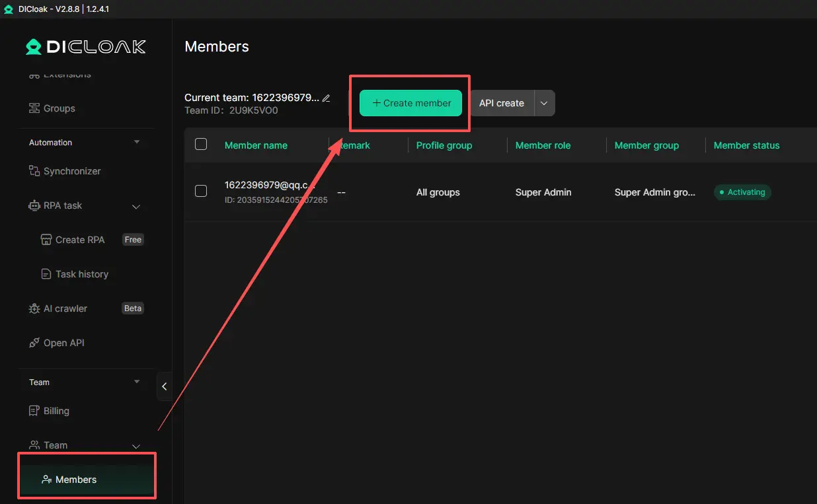Collapse the sidebar with the arrow handle
817x504 pixels.
[x=165, y=386]
